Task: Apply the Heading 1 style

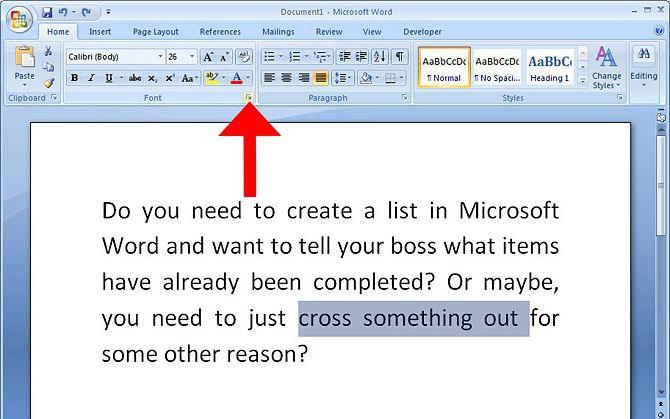Action: coord(550,67)
